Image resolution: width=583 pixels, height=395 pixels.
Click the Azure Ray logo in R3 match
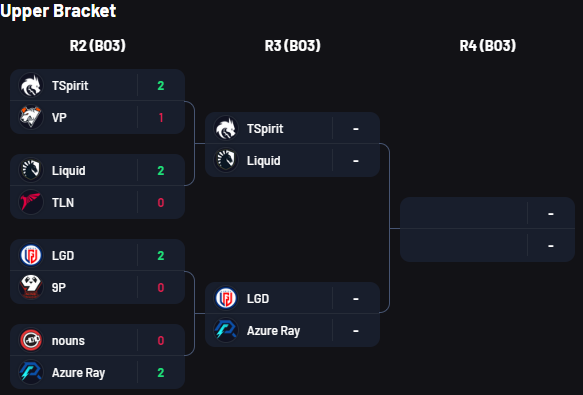(x=226, y=330)
